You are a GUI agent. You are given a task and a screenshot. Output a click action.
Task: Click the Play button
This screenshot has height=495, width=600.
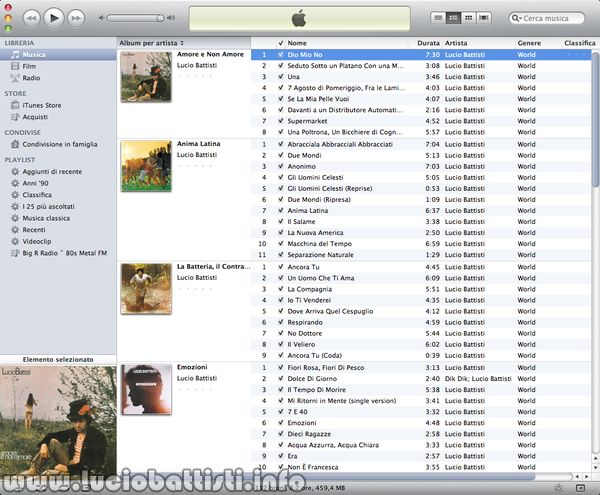54,18
